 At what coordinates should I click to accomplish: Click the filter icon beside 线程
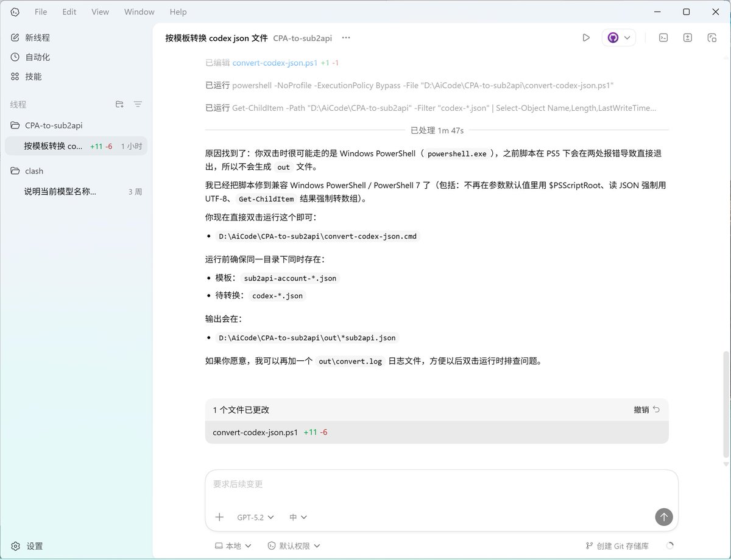pyautogui.click(x=138, y=104)
